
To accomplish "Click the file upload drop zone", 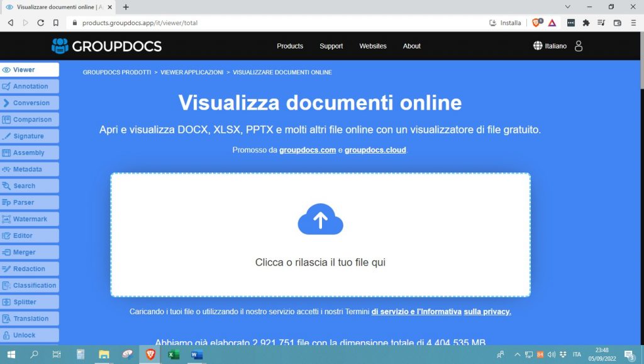I will (x=320, y=234).
